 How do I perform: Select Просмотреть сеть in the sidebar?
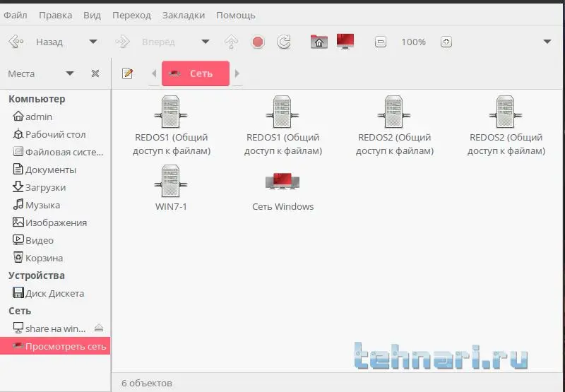point(55,346)
